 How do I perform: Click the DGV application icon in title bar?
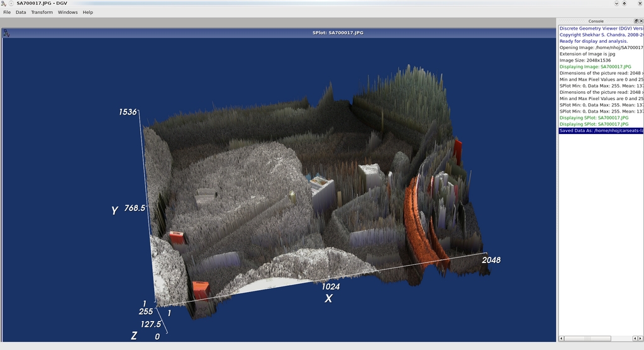(x=4, y=3)
